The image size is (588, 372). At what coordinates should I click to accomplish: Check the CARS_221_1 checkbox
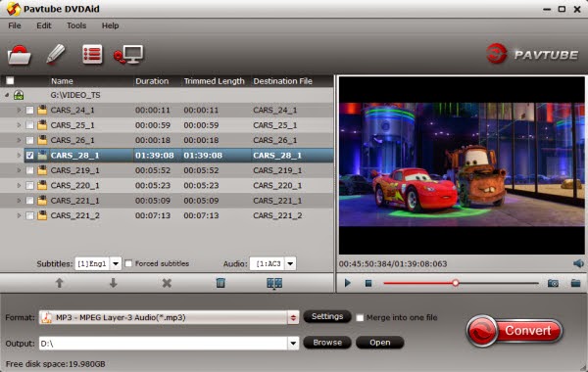[29, 201]
